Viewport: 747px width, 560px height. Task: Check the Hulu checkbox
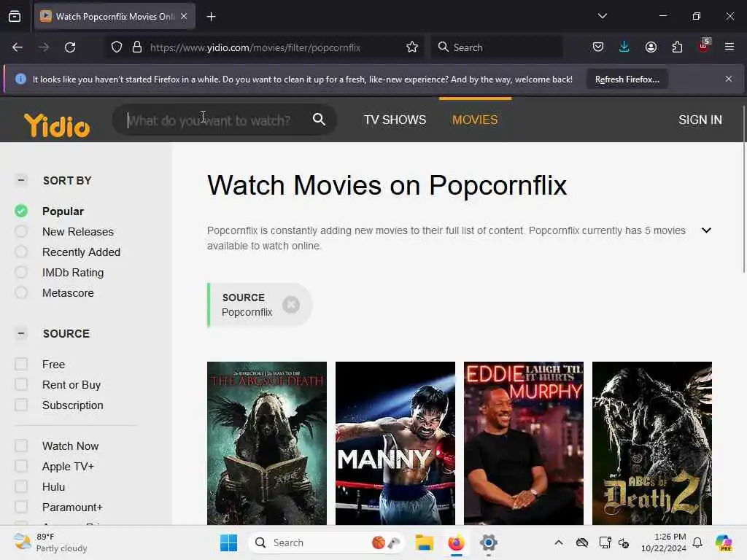coord(21,487)
